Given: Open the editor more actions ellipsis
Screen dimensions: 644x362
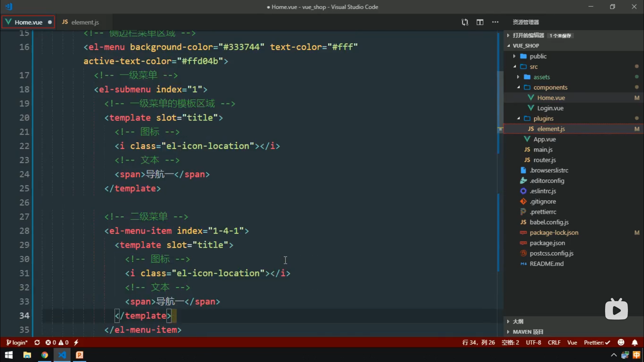Looking at the screenshot, I should (495, 22).
